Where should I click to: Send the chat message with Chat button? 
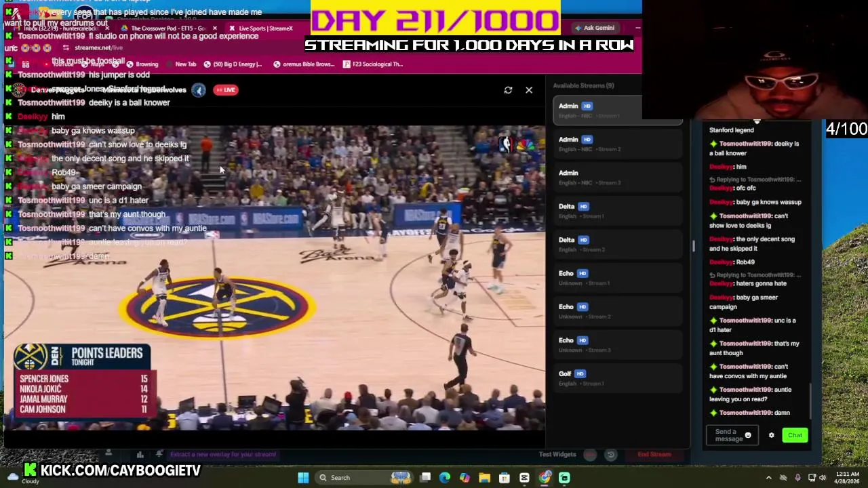[795, 435]
